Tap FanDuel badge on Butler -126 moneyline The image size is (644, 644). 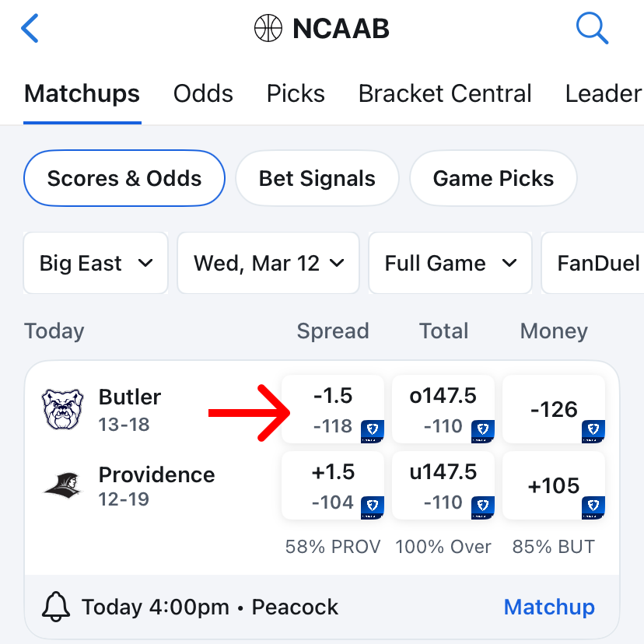(593, 430)
